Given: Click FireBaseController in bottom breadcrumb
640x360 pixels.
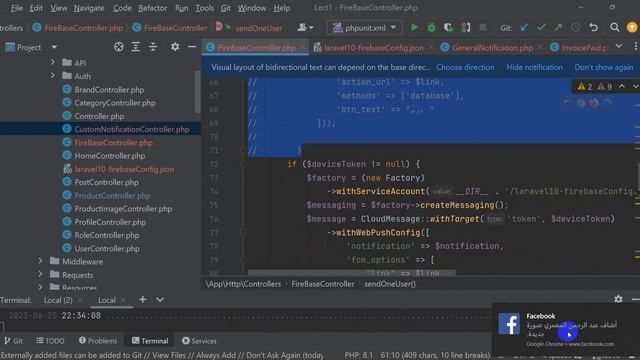Looking at the screenshot, I should (x=322, y=284).
